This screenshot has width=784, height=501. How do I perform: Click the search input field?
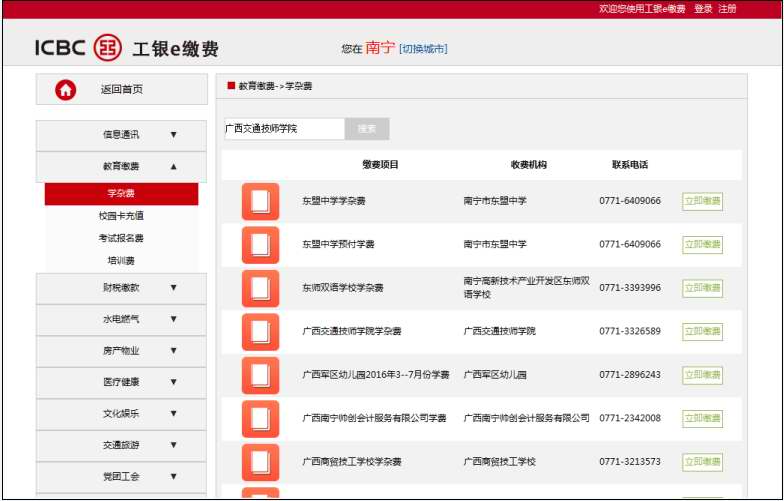pyautogui.click(x=283, y=129)
